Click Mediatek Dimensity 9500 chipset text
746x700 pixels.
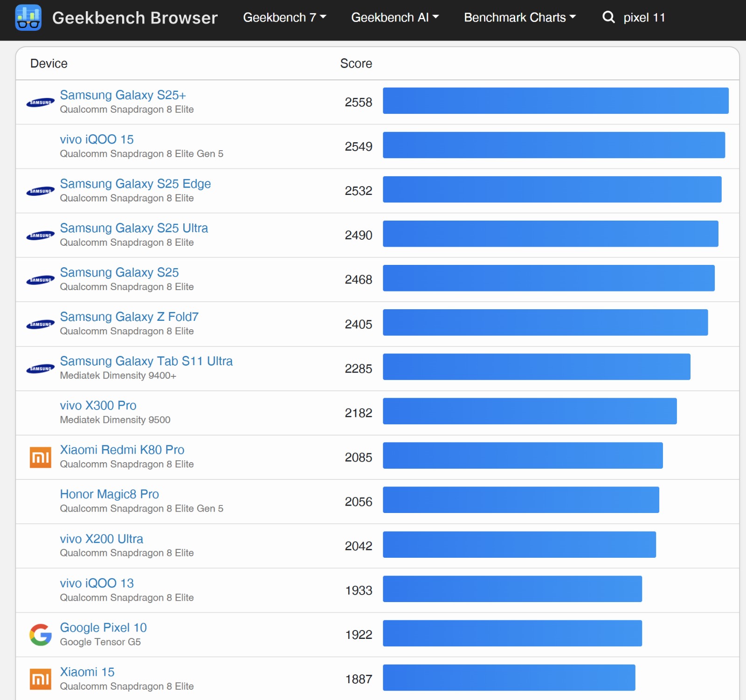(x=115, y=420)
